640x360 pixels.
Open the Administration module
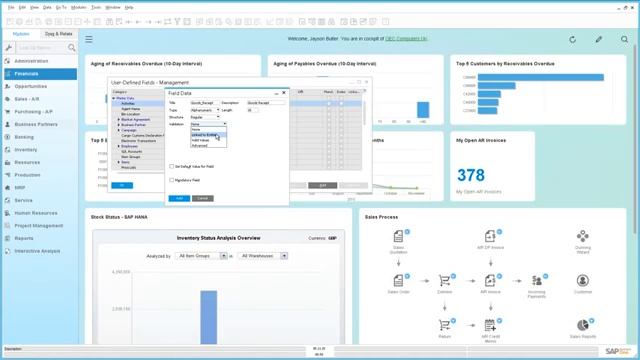pos(40,61)
